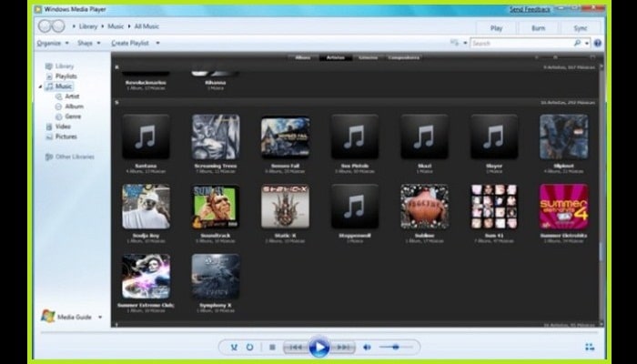Select Album under Music
637x364 pixels.
[x=69, y=106]
